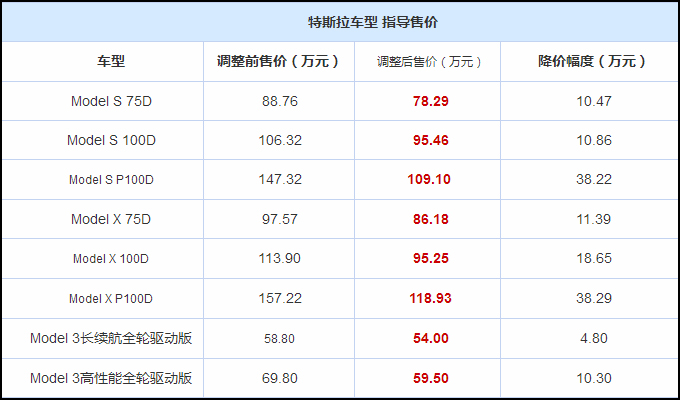This screenshot has height=400, width=680.
Task: Select the 车型 column header
Action: tap(111, 61)
